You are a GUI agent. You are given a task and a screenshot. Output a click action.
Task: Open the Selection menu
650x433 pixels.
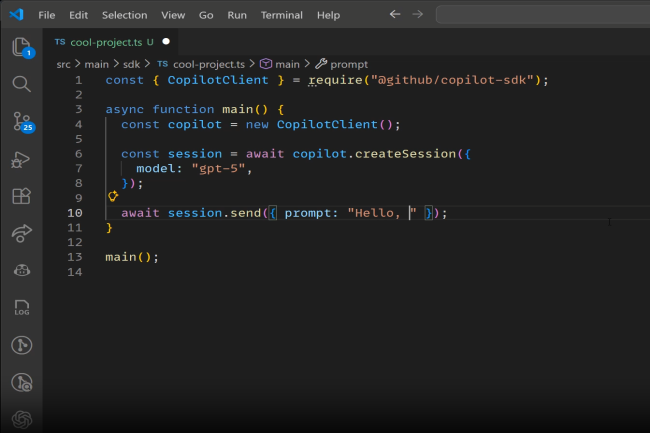[x=124, y=15]
